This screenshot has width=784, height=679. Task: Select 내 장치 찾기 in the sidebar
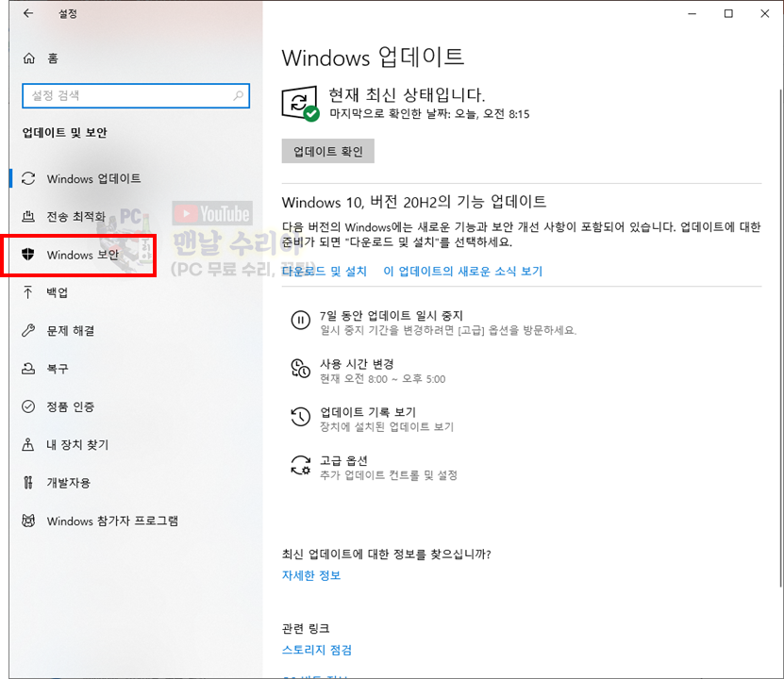tap(77, 444)
